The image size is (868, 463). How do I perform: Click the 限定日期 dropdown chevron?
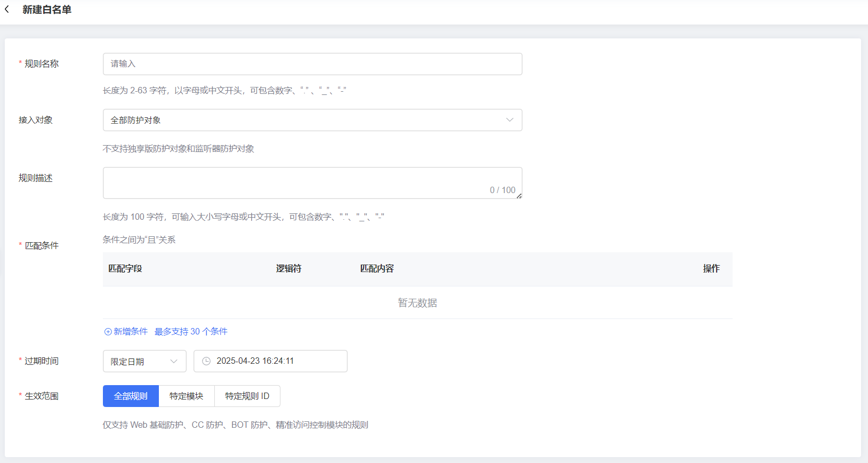pos(174,362)
